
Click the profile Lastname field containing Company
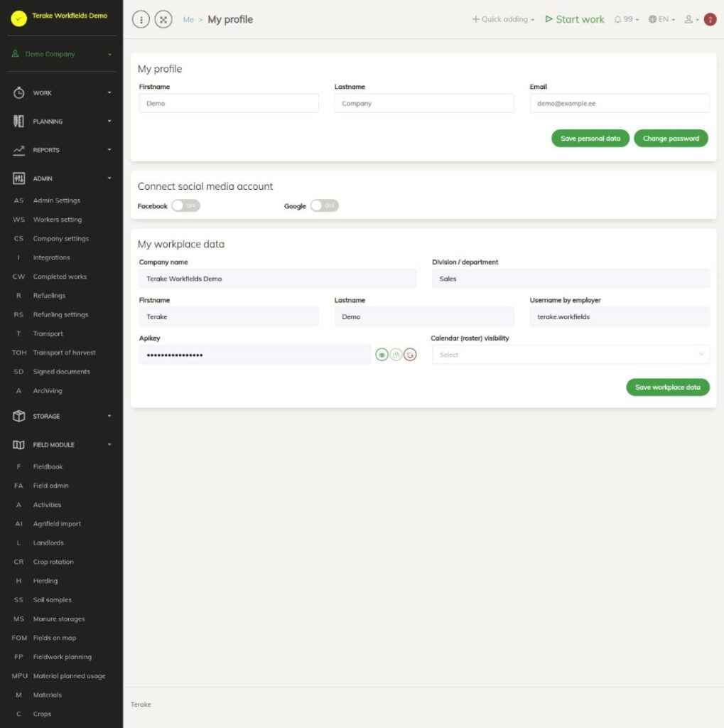tap(424, 104)
